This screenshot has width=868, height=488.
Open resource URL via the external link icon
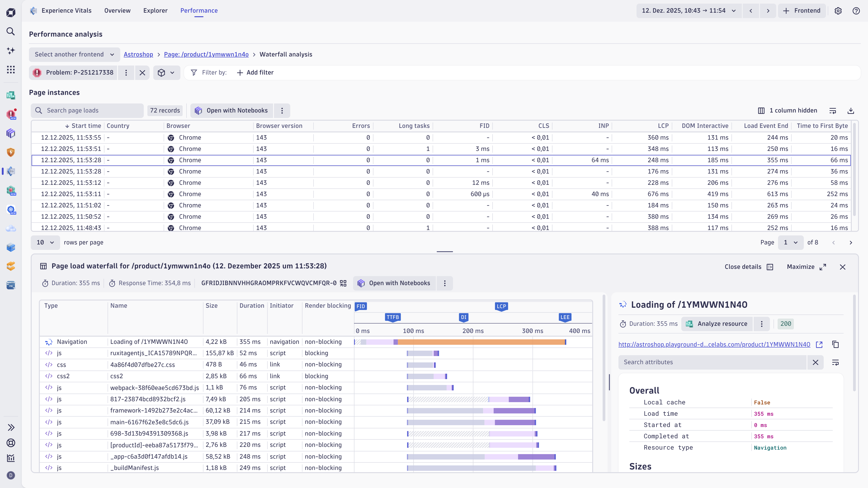click(819, 345)
